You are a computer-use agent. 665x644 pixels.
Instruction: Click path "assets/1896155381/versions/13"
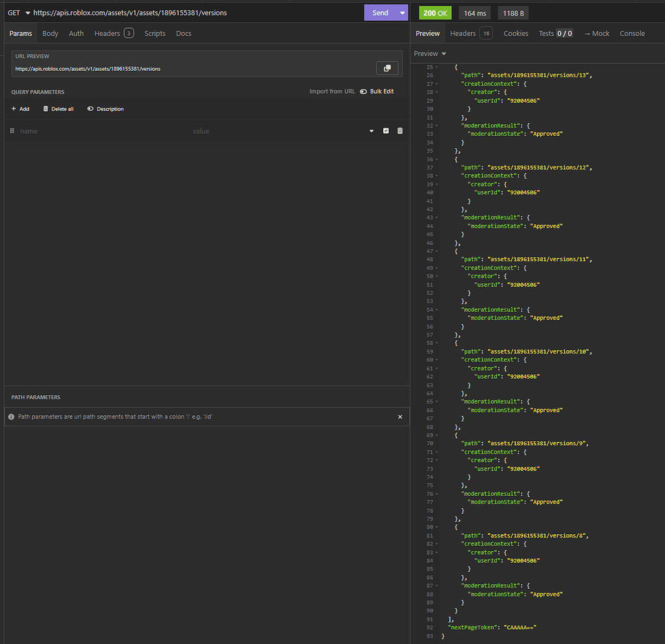click(538, 75)
